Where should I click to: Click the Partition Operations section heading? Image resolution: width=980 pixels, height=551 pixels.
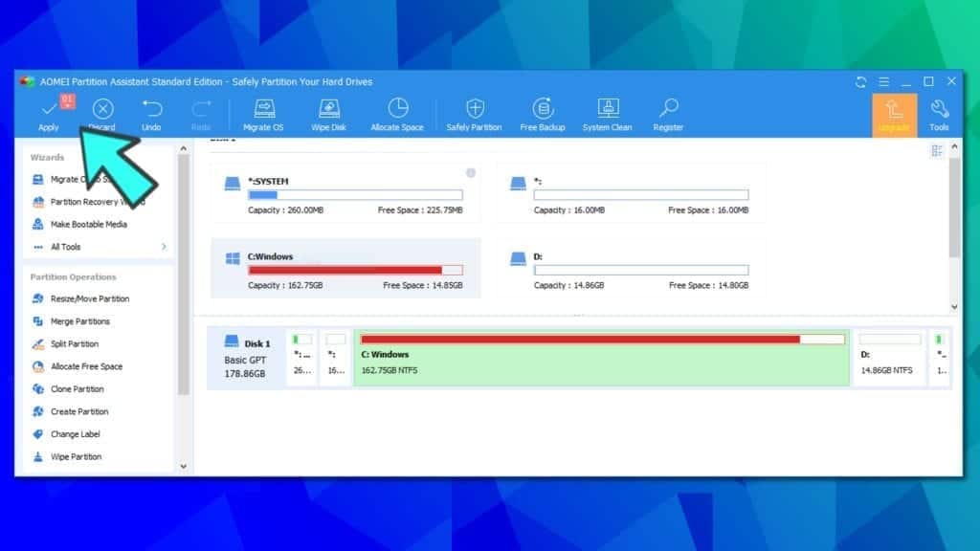point(73,276)
